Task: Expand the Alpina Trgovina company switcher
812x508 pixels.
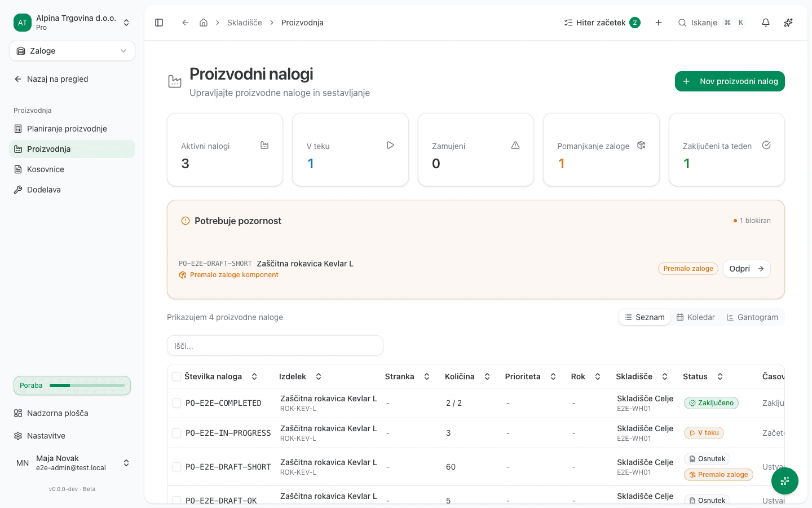Action: pyautogui.click(x=72, y=23)
